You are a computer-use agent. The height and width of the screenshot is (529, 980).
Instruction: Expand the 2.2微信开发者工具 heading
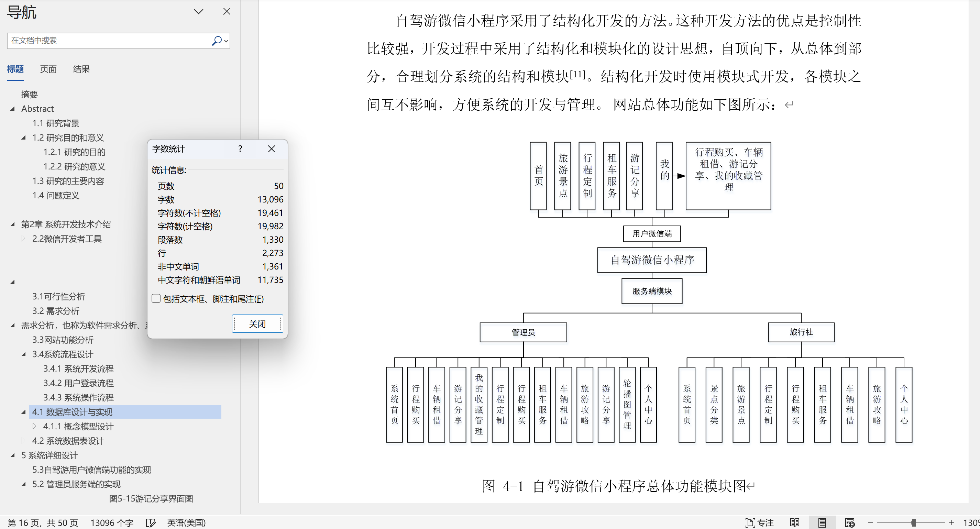23,239
